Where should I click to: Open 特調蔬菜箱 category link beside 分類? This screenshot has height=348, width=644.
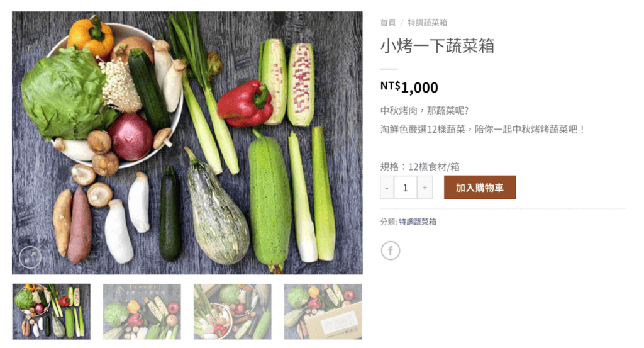(418, 222)
